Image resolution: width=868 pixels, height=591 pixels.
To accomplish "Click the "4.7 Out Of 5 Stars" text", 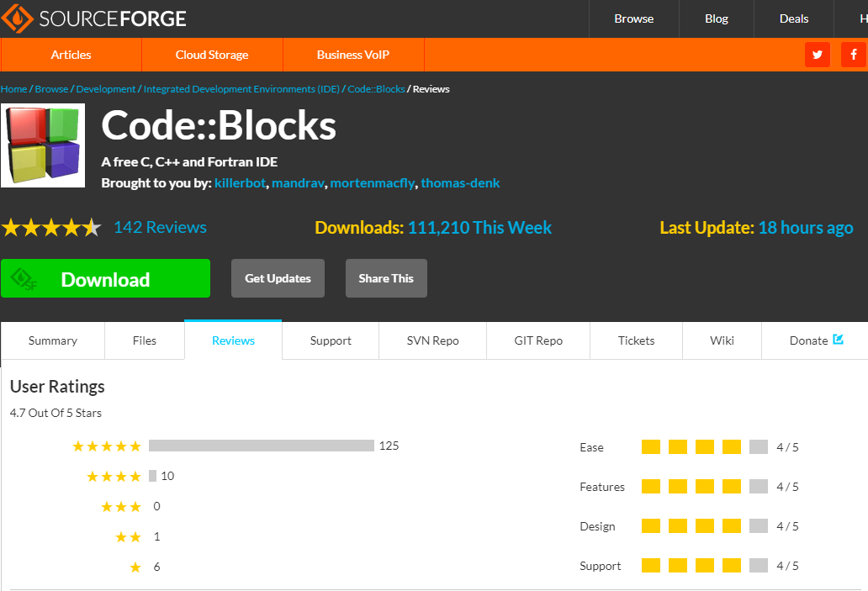I will (56, 414).
